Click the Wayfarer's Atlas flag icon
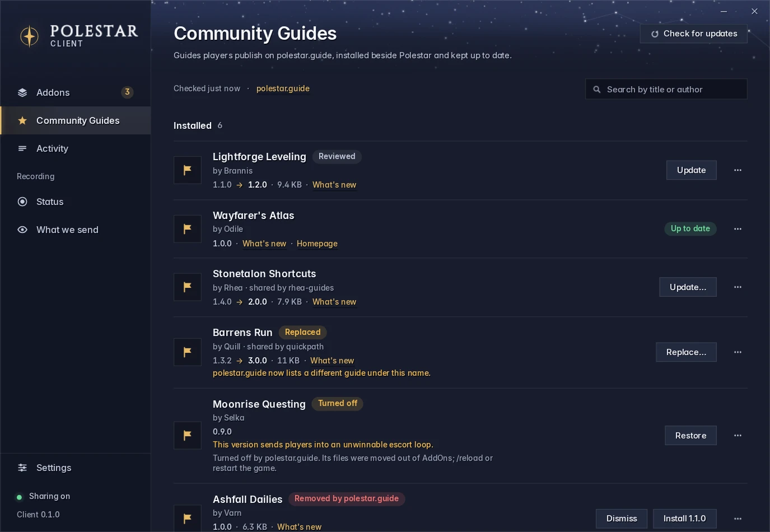Viewport: 770px width, 532px height. [188, 228]
